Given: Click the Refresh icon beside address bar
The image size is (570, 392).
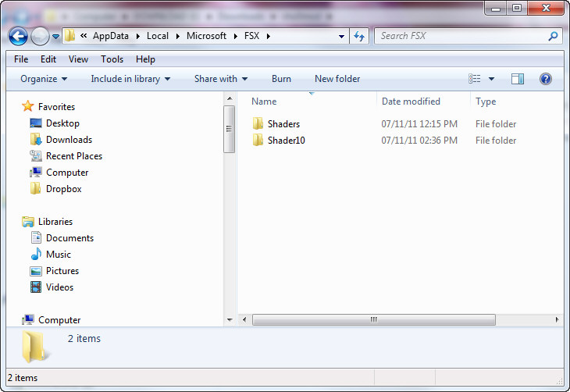Looking at the screenshot, I should [359, 36].
